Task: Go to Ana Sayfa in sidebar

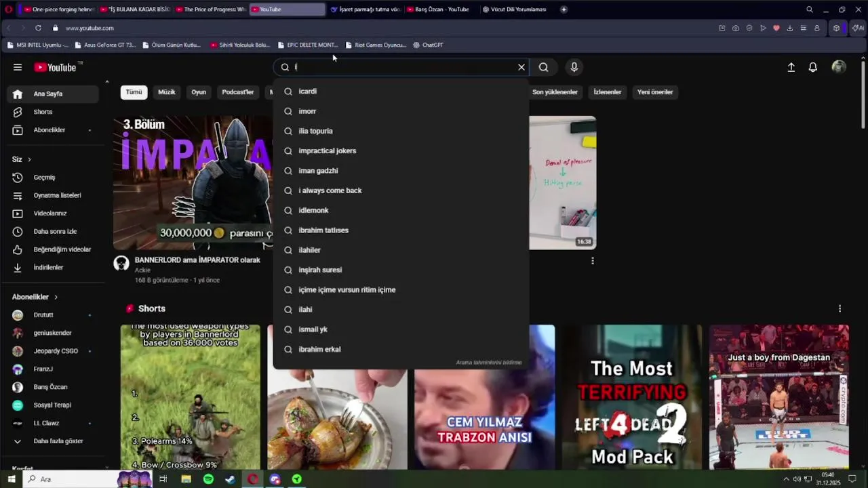Action: (x=53, y=94)
